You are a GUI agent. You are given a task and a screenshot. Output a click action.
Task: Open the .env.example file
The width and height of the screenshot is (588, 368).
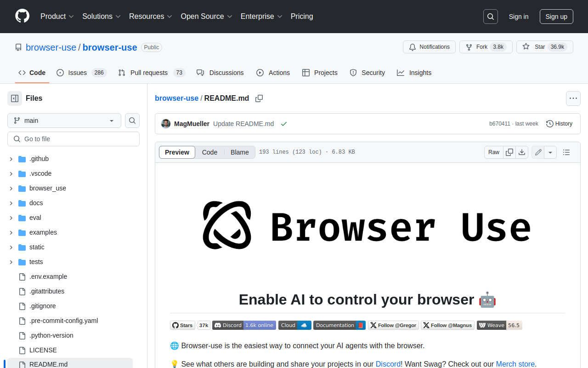click(x=48, y=277)
